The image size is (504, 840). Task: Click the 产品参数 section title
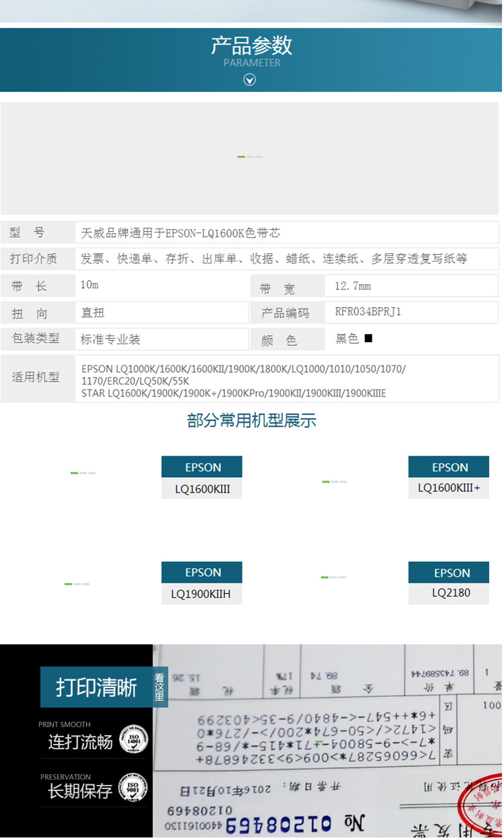(251, 46)
